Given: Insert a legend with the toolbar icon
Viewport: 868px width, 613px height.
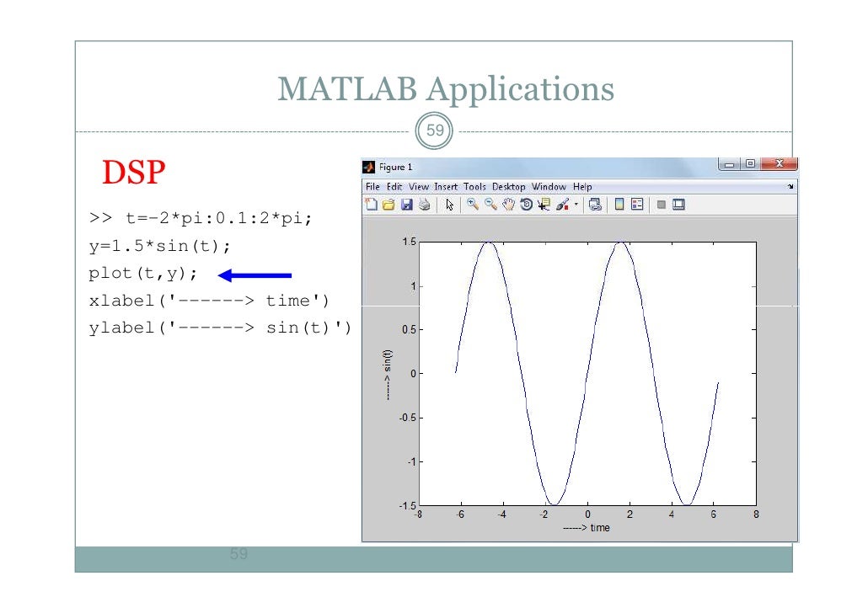Looking at the screenshot, I should [637, 205].
